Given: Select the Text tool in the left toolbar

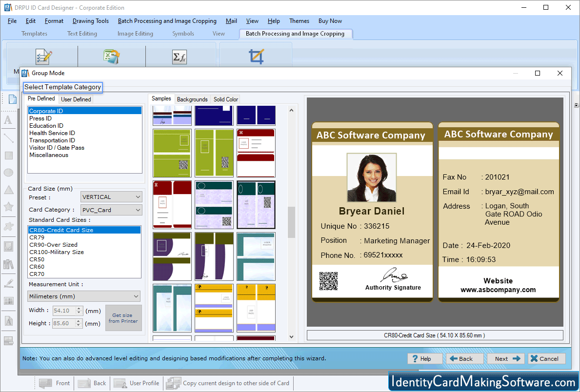Looking at the screenshot, I should (8, 118).
